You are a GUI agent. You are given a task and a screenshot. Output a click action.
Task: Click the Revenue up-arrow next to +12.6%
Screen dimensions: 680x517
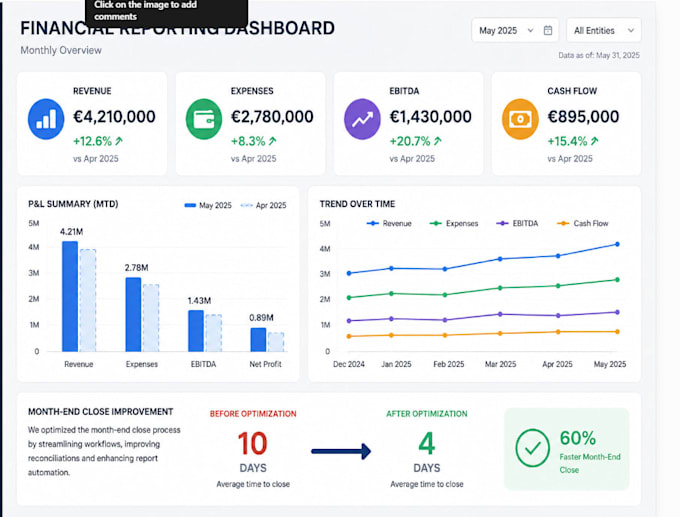(119, 141)
